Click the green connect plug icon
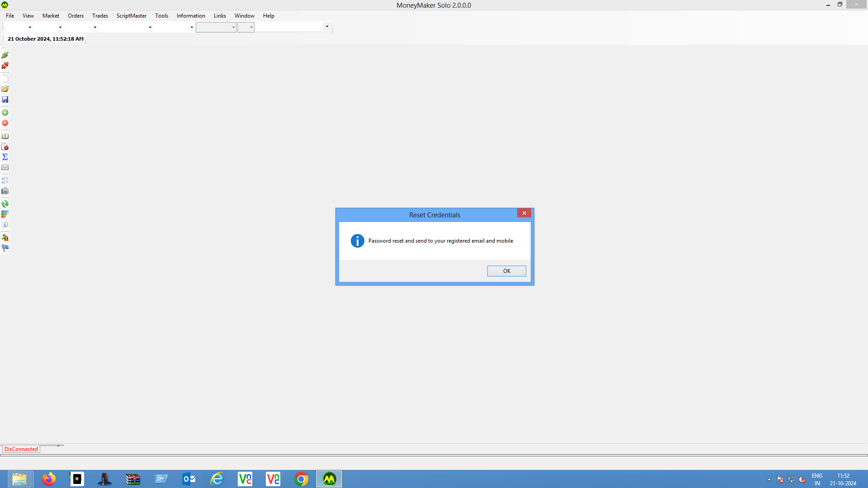This screenshot has width=868, height=488. point(5,55)
